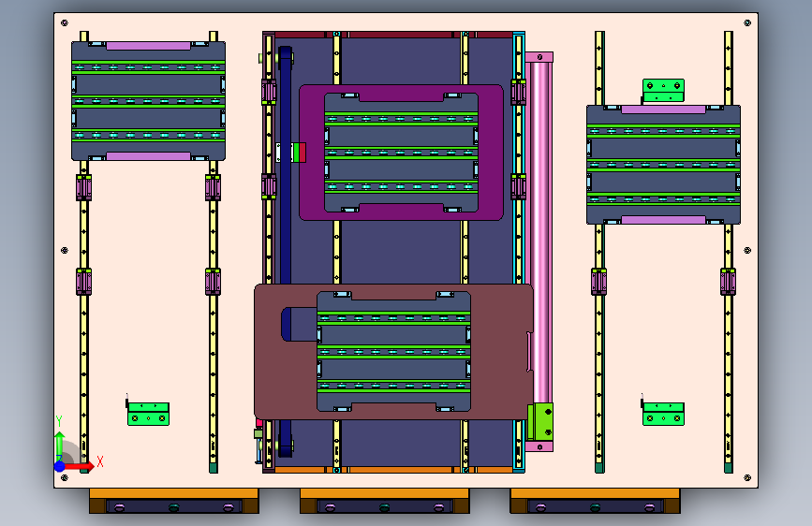Select the maroon top crossbar of the center frame

[393, 35]
